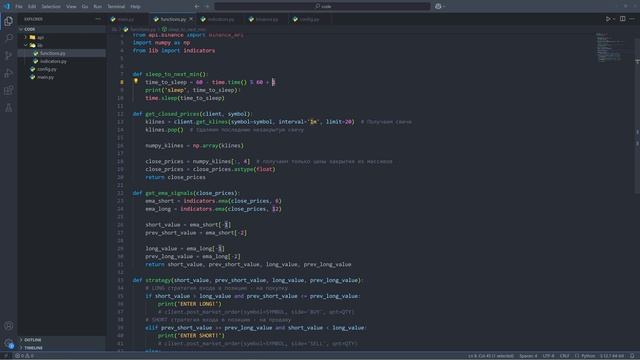Image resolution: width=640 pixels, height=360 pixels.
Task: Open run options dropdown beside play button
Action: [x=614, y=19]
